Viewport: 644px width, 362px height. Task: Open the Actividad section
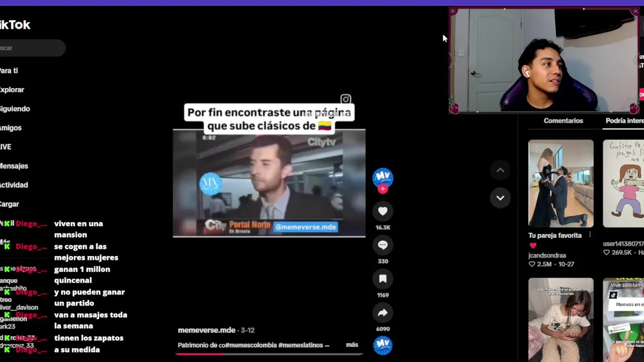(x=14, y=185)
